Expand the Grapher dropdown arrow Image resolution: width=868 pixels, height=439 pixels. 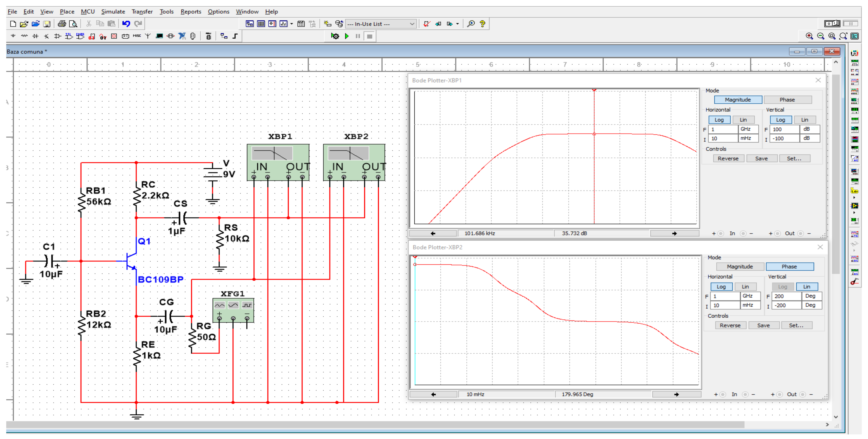tap(292, 24)
